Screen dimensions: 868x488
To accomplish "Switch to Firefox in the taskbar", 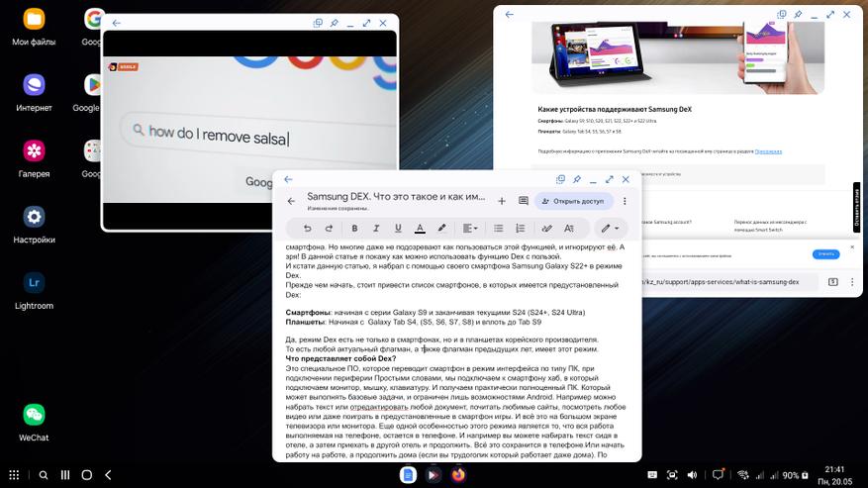I will tap(458, 475).
